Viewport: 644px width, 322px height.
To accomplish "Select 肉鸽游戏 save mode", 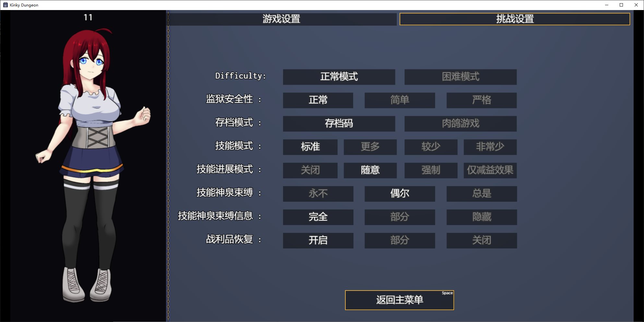I will pos(460,124).
